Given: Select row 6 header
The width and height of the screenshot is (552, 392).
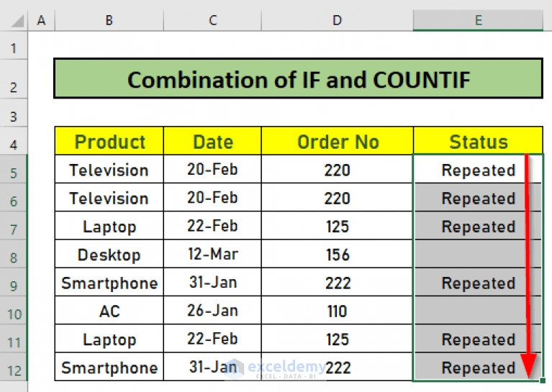Looking at the screenshot, I should [x=14, y=197].
